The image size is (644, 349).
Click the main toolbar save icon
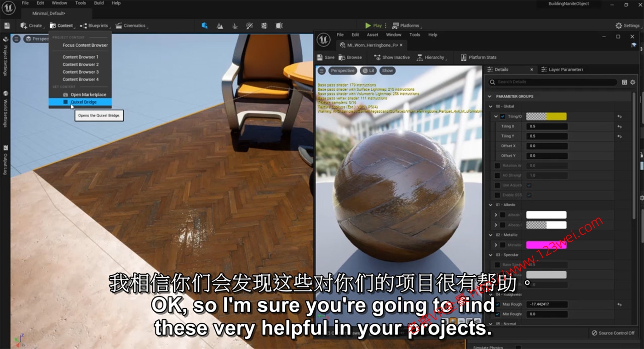tap(7, 26)
